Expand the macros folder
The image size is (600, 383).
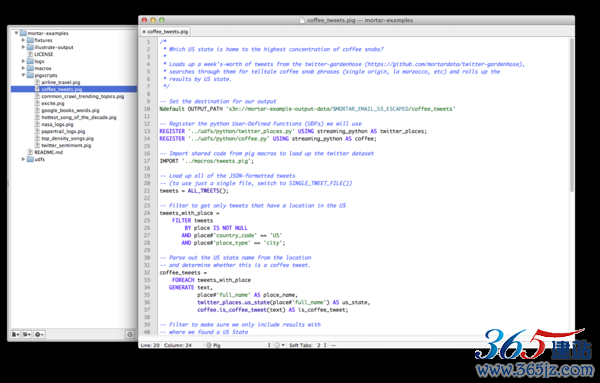(x=23, y=68)
